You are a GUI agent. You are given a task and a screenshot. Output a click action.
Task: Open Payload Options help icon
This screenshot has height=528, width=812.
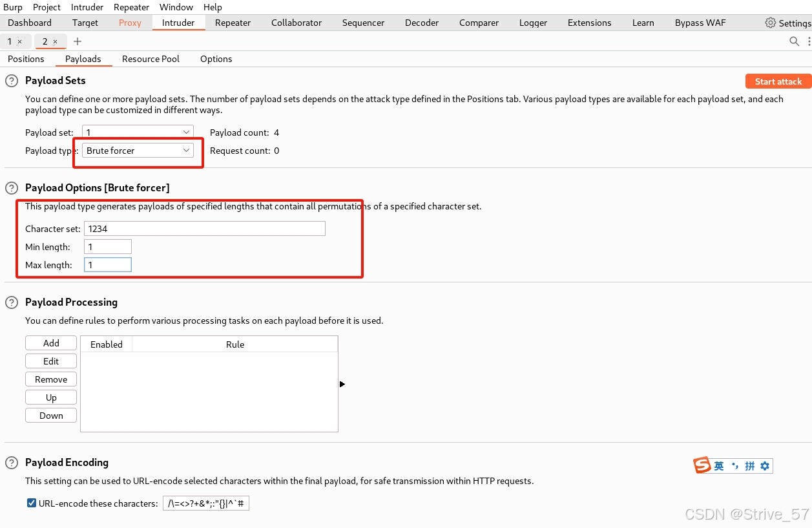12,188
